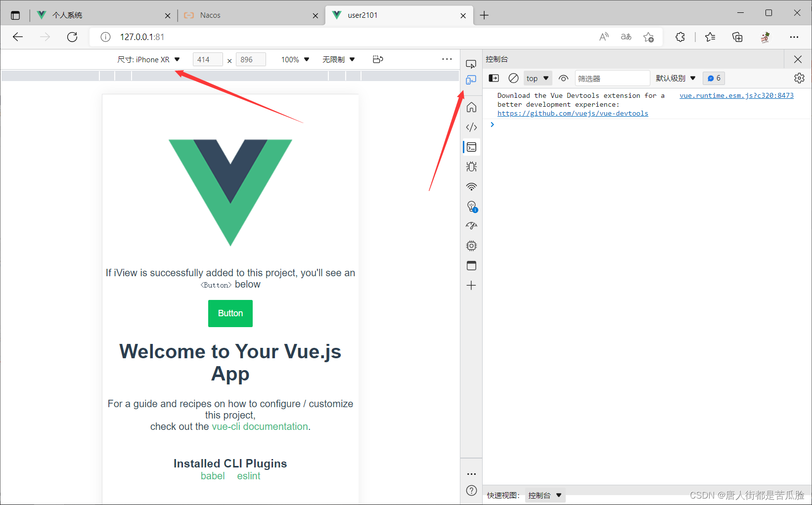Open the Network wifi icon panel
This screenshot has width=812, height=505.
[x=471, y=186]
